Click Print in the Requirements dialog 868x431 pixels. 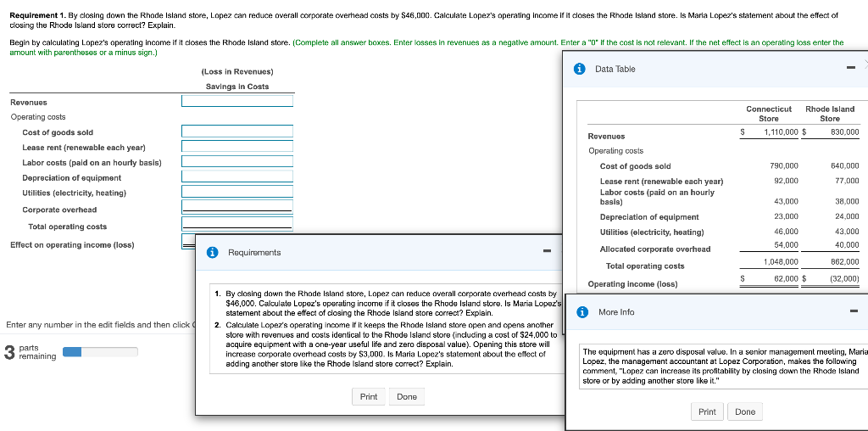[369, 397]
